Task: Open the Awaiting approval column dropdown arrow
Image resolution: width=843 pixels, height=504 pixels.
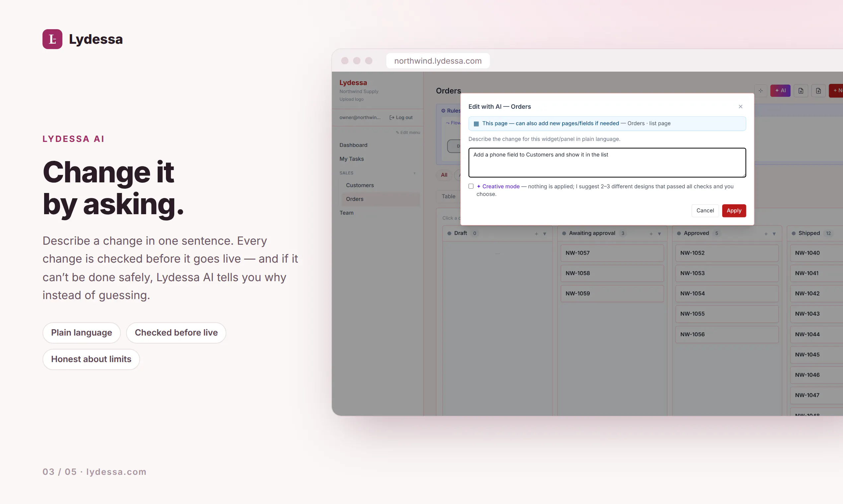Action: [659, 234]
